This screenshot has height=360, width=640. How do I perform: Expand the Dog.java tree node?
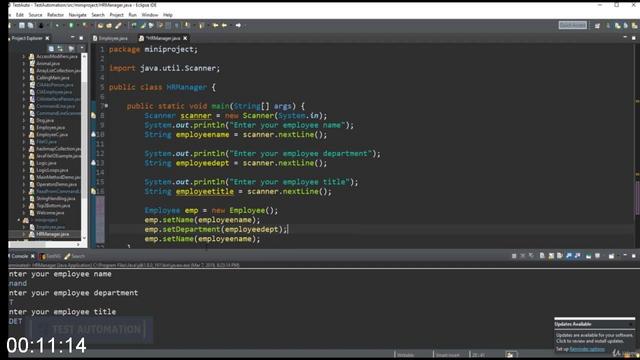click(24, 120)
